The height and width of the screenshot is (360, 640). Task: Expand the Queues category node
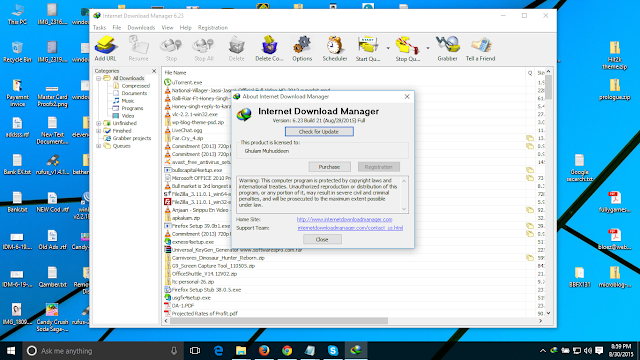[99, 146]
